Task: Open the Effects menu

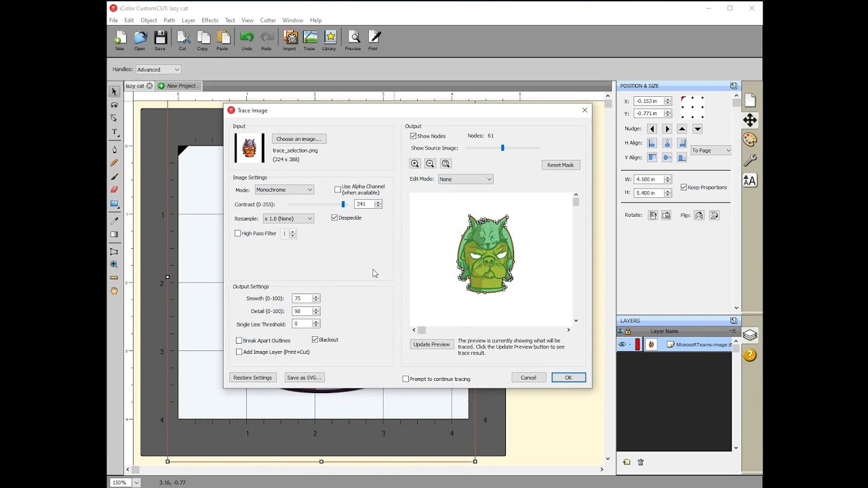Action: [x=210, y=20]
